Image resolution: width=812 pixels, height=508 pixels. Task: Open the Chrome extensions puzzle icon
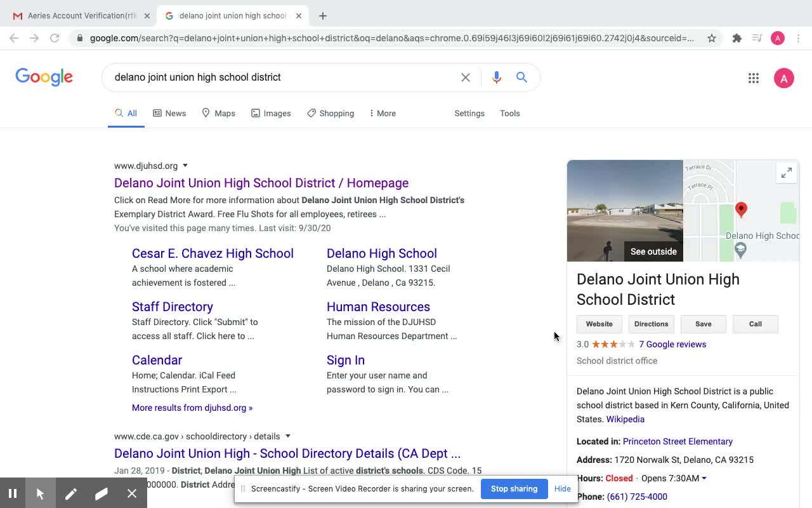[737, 38]
